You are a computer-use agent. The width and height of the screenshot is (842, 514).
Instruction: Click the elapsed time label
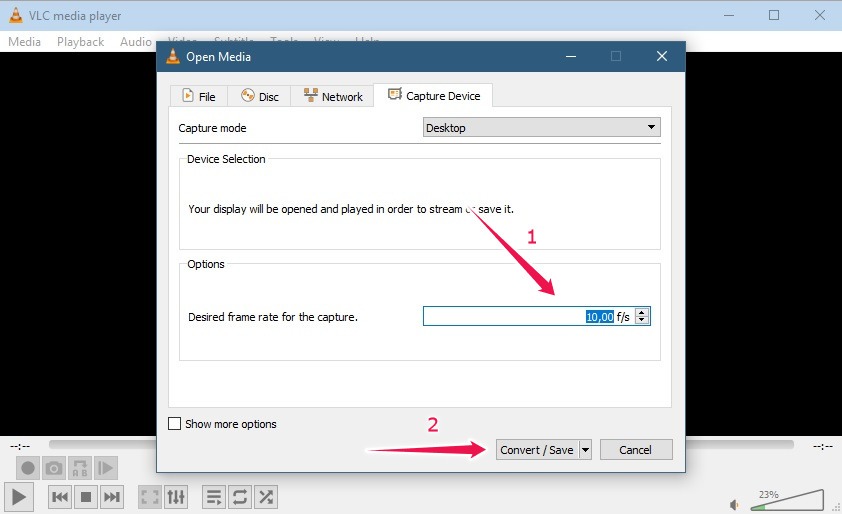[x=20, y=446]
